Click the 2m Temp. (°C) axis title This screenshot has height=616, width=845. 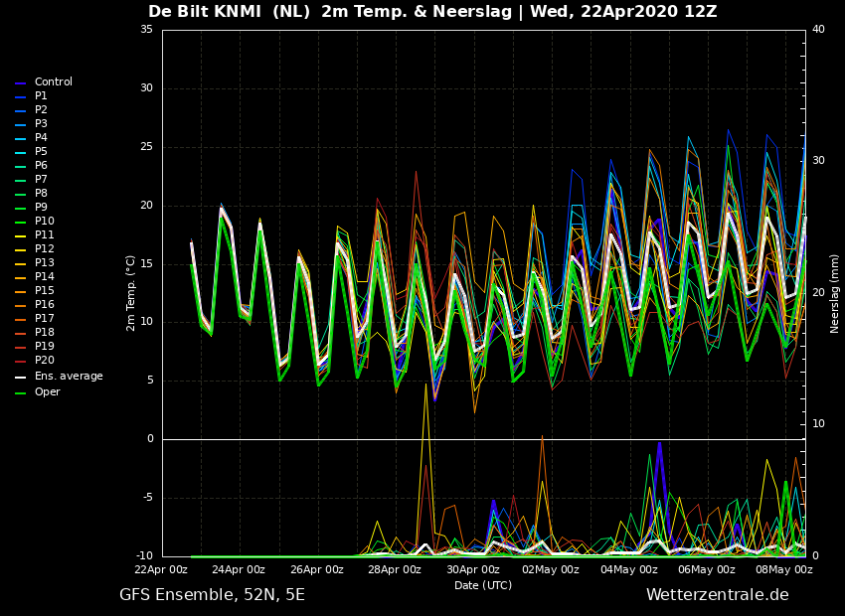[130, 293]
